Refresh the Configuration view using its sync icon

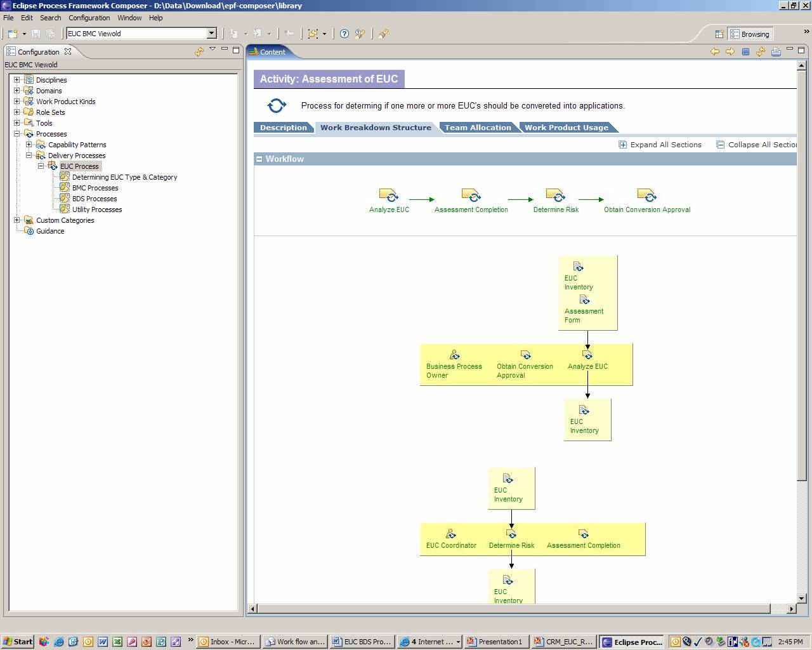coord(199,51)
